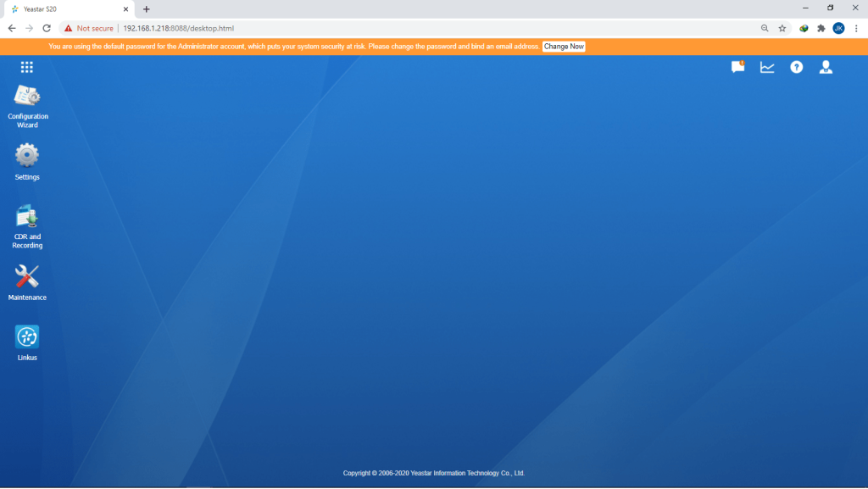This screenshot has height=489, width=868.
Task: Open the browser extensions puzzle icon
Action: point(821,28)
